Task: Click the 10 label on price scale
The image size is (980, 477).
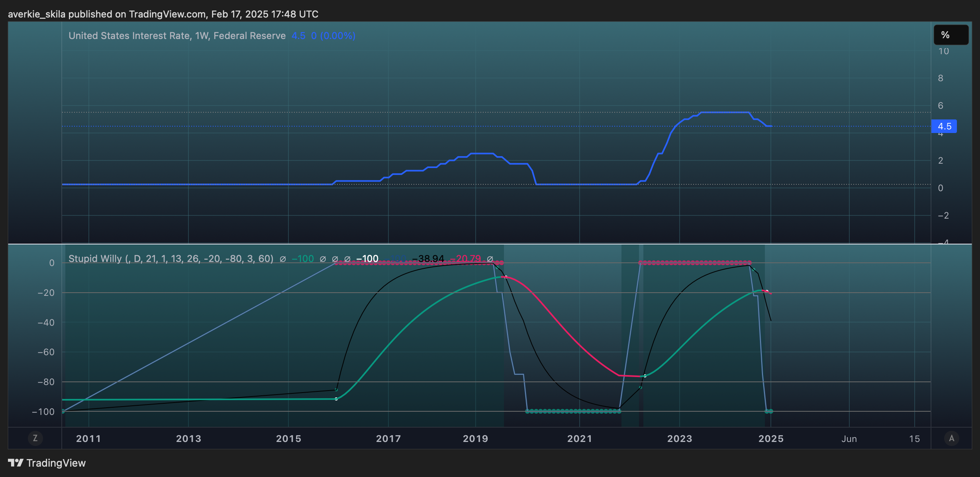Action: pyautogui.click(x=943, y=51)
